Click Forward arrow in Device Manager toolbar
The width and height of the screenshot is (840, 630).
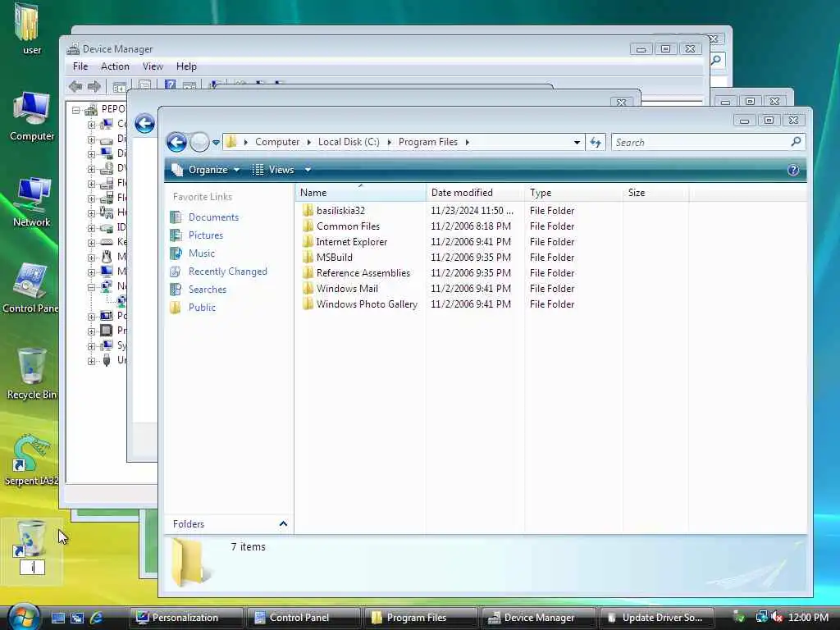pyautogui.click(x=94, y=85)
